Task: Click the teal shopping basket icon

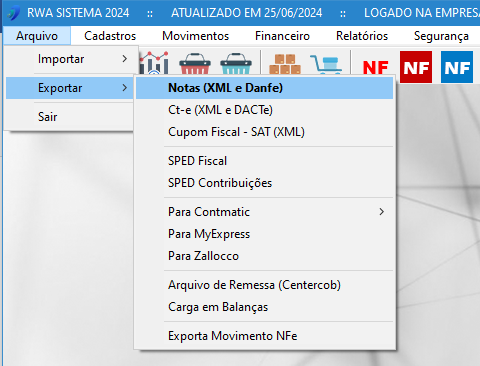Action: (236, 63)
